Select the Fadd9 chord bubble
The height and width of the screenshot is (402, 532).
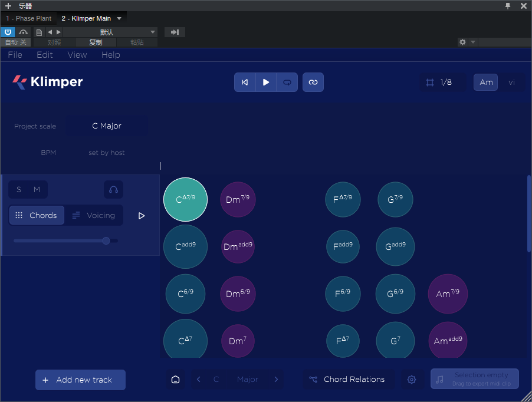click(343, 246)
